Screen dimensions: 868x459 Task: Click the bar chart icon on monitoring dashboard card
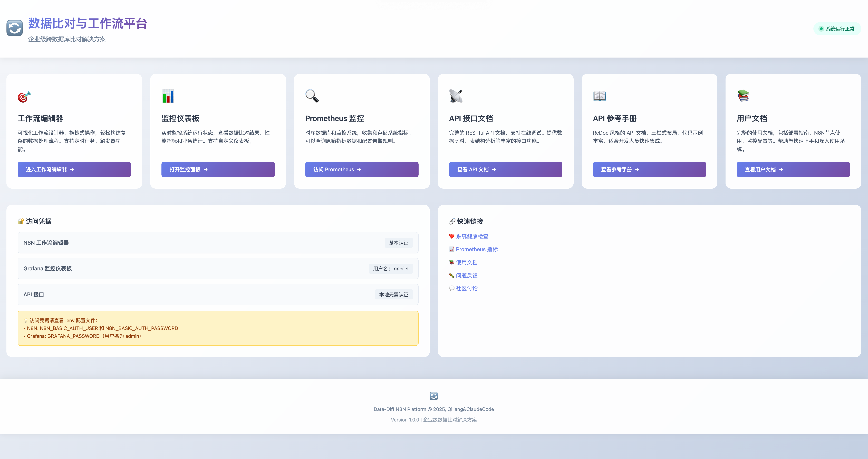click(x=168, y=96)
